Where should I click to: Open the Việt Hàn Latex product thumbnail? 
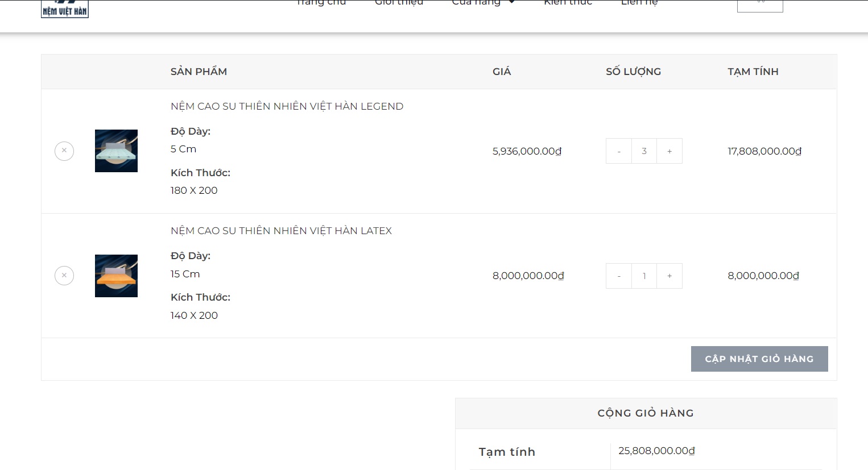(116, 276)
